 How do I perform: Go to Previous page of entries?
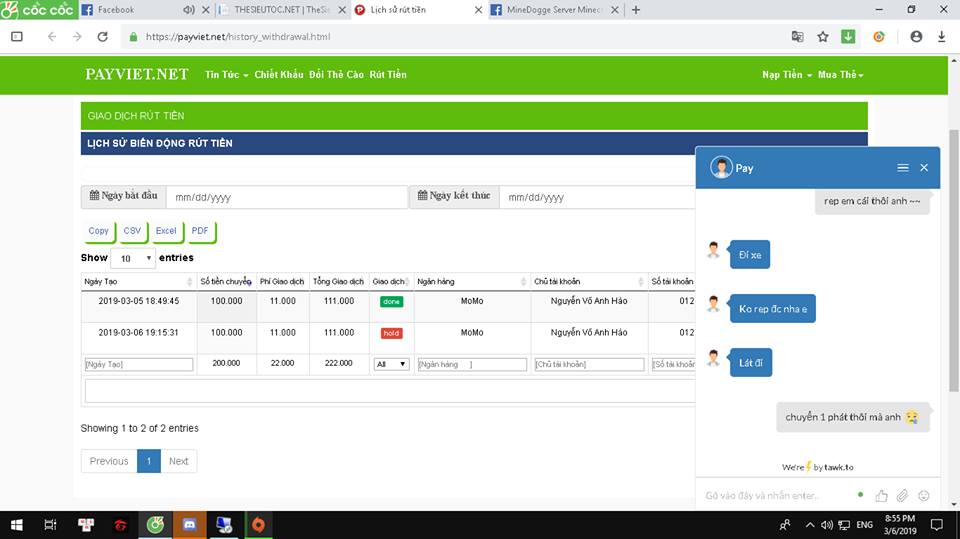(109, 461)
